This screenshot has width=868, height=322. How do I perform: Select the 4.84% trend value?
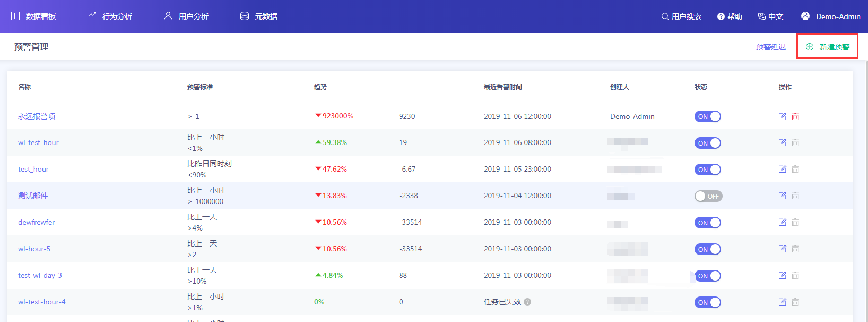point(333,275)
